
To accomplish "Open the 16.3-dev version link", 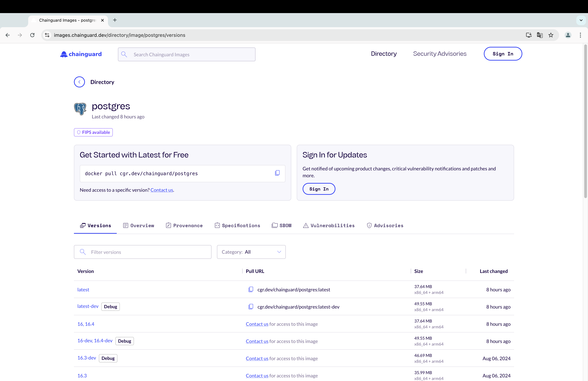I will coord(86,358).
